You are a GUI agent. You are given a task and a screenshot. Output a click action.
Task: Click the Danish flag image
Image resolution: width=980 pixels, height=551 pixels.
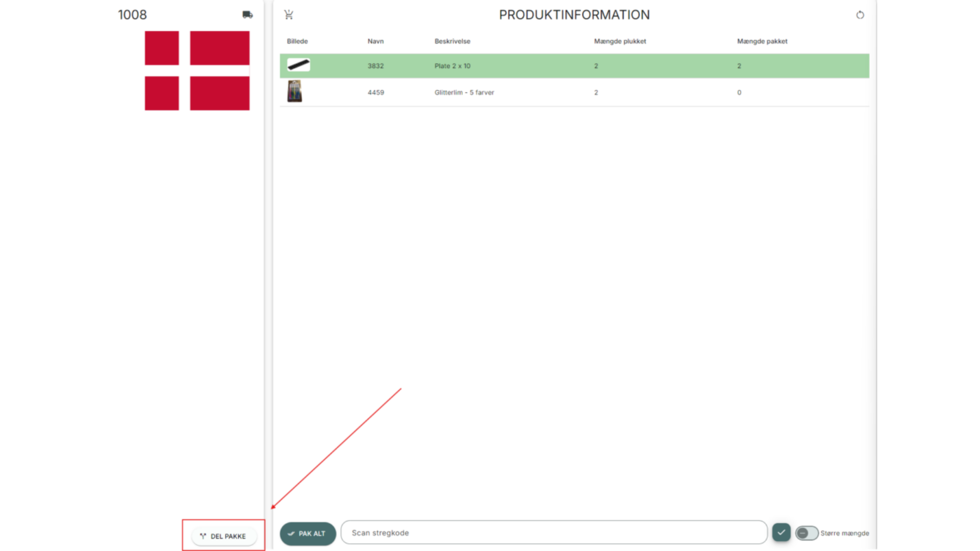coord(197,70)
